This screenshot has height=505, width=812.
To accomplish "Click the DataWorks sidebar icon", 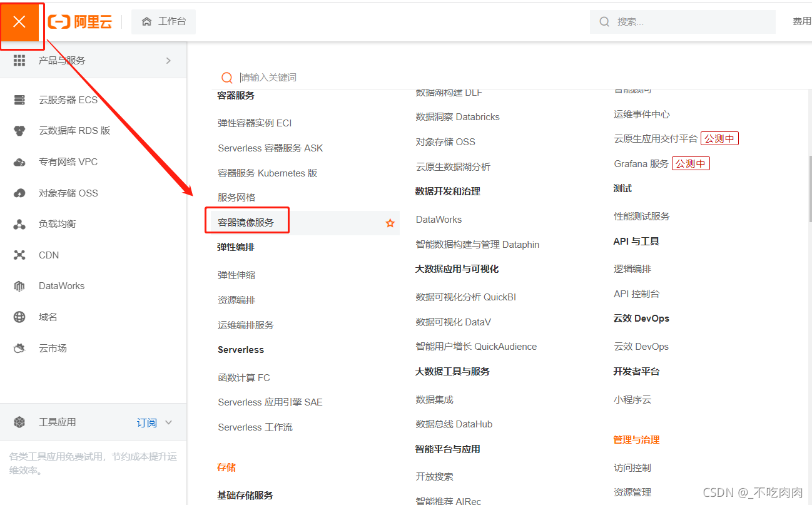I will 19,286.
